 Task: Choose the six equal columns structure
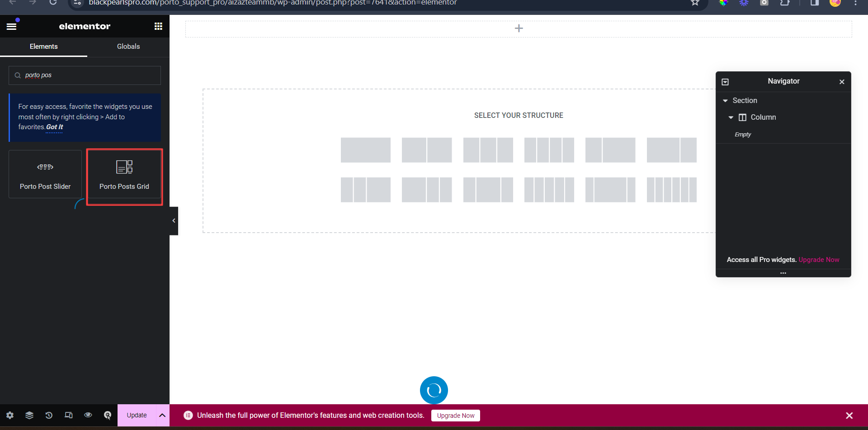click(x=672, y=190)
